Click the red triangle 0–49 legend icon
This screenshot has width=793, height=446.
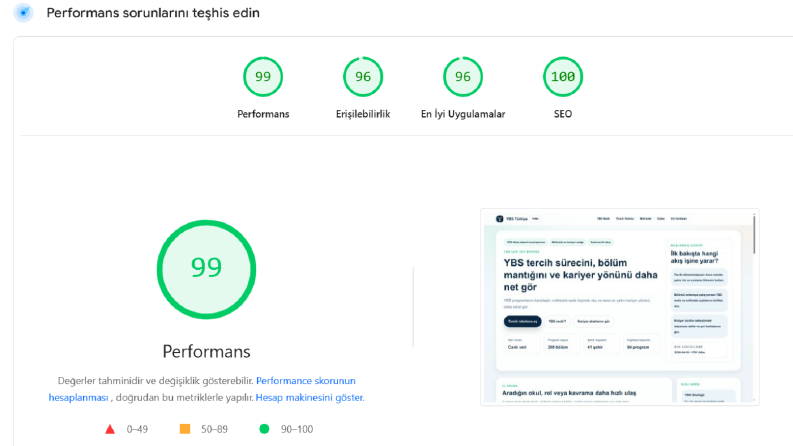(110, 429)
